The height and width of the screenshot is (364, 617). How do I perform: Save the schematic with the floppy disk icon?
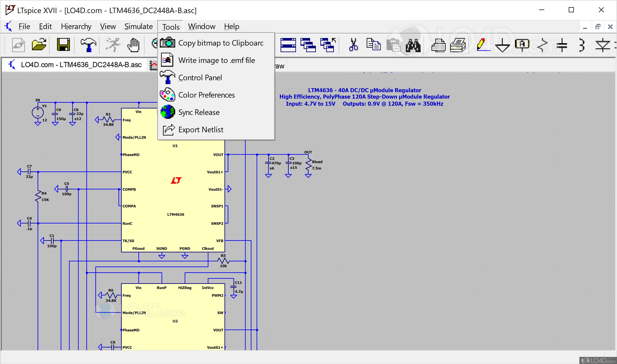tap(63, 45)
